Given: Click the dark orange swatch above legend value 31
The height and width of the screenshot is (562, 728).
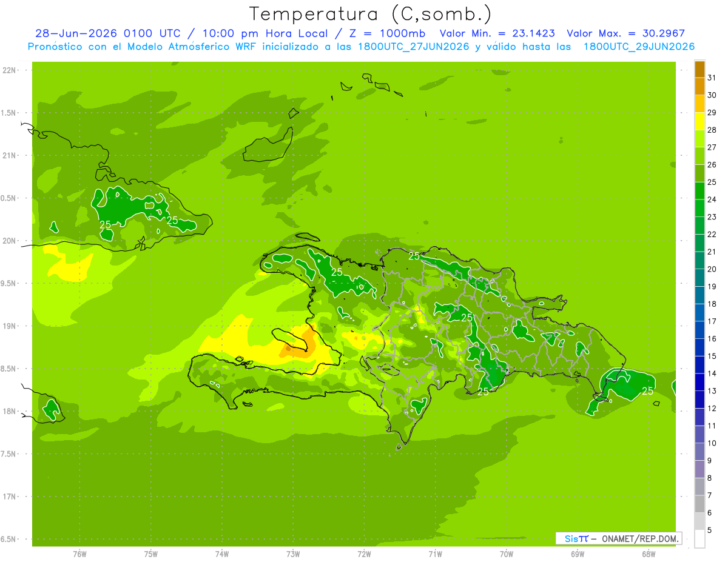Looking at the screenshot, I should [699, 69].
